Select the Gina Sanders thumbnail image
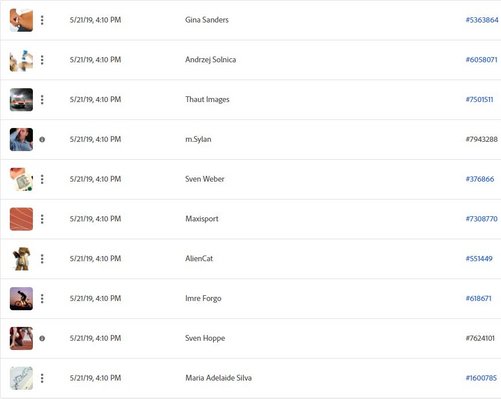 [21, 20]
